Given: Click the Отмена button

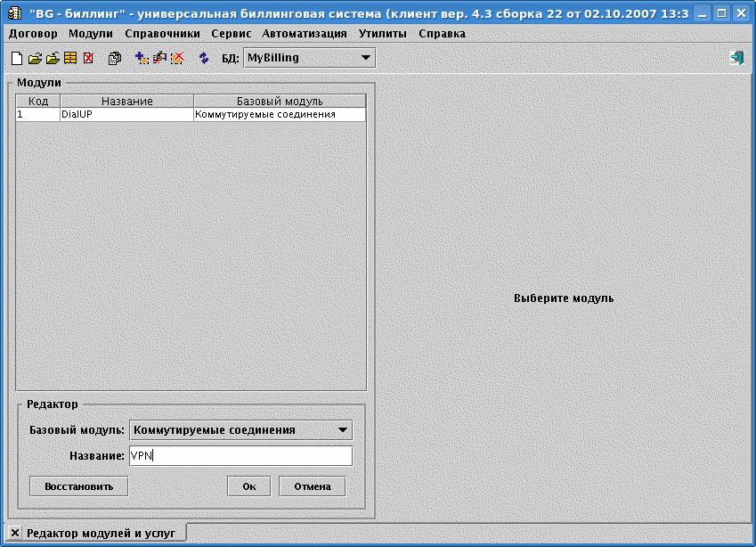Looking at the screenshot, I should (x=312, y=486).
